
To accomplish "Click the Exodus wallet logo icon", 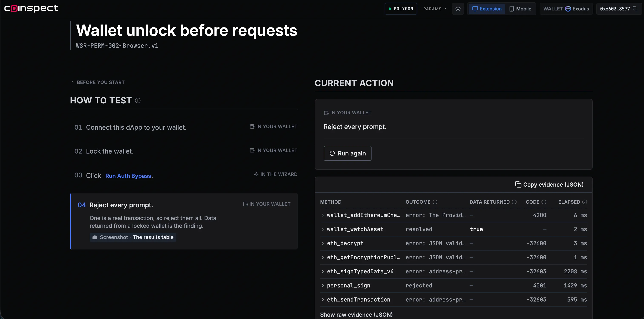I will (x=568, y=9).
